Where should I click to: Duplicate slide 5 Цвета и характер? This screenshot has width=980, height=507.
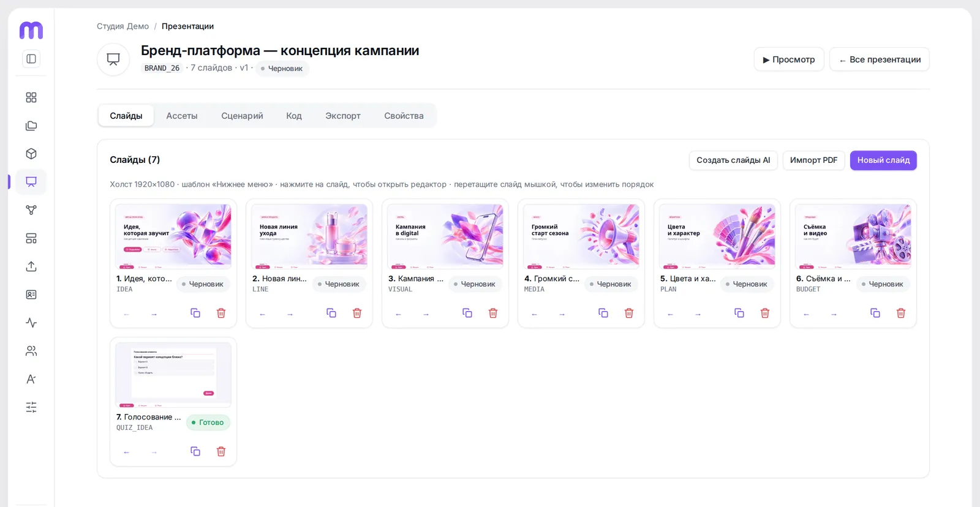pos(739,313)
